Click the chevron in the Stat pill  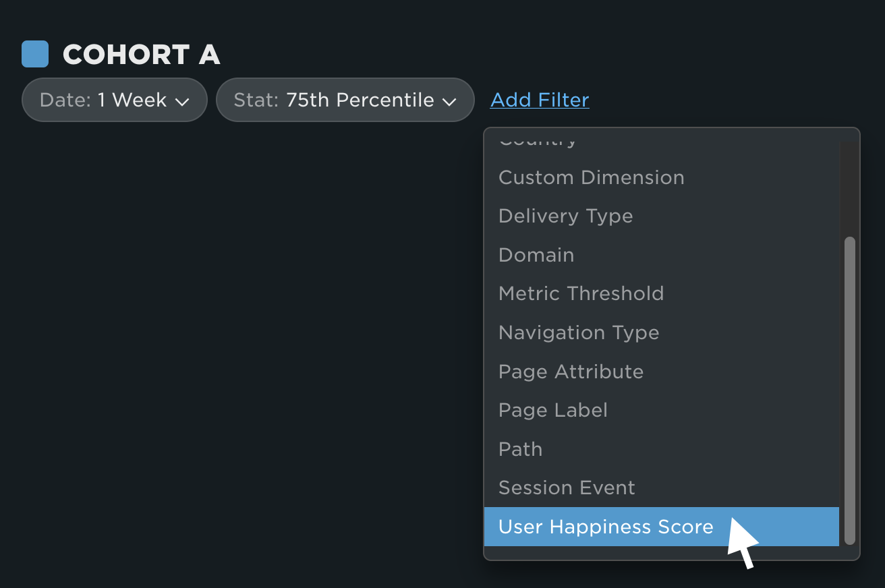tap(449, 102)
